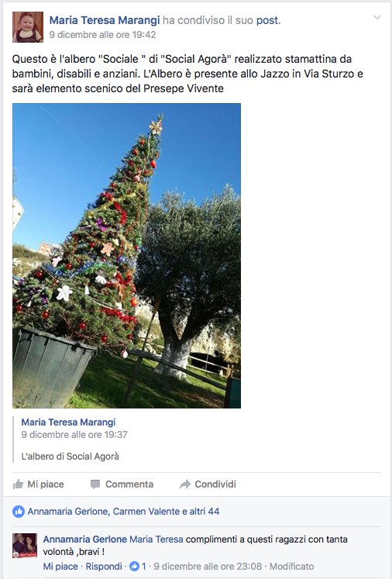Image resolution: width=392 pixels, height=579 pixels.
Task: Click the 9 dicembre 19:37 timestamp
Action: tap(74, 435)
